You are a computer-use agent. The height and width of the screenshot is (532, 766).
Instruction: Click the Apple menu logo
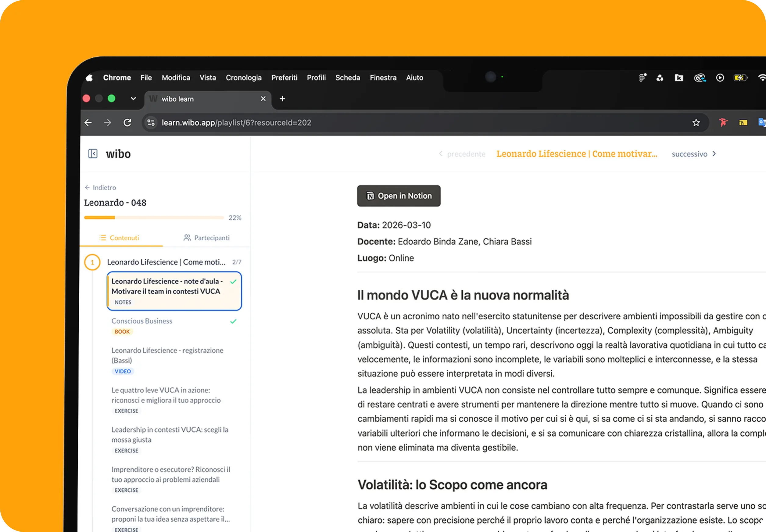[x=89, y=78]
